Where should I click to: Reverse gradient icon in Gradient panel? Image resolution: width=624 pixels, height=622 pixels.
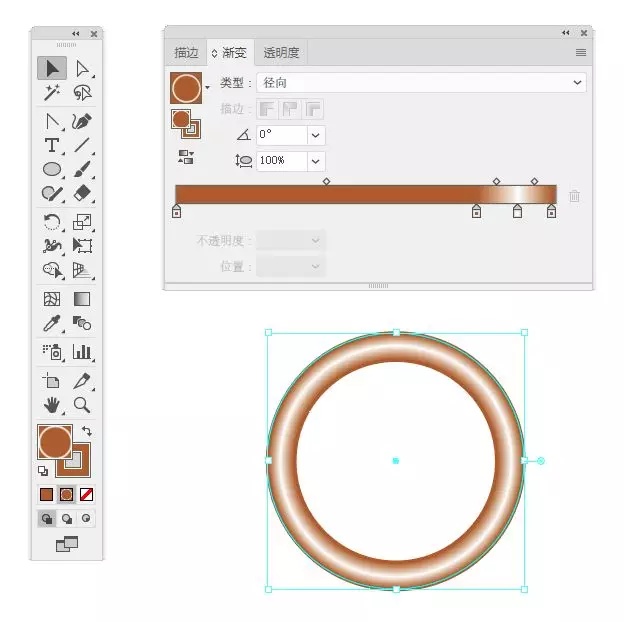186,157
